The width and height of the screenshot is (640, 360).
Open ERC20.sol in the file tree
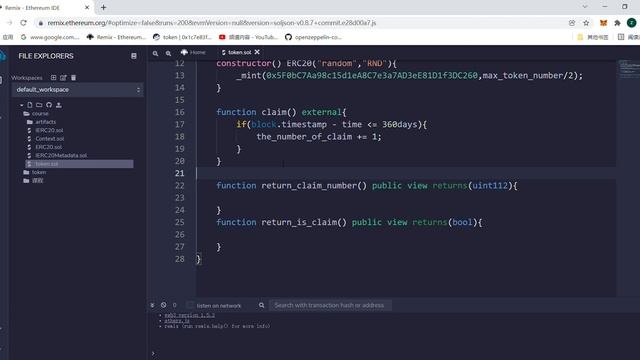point(49,147)
